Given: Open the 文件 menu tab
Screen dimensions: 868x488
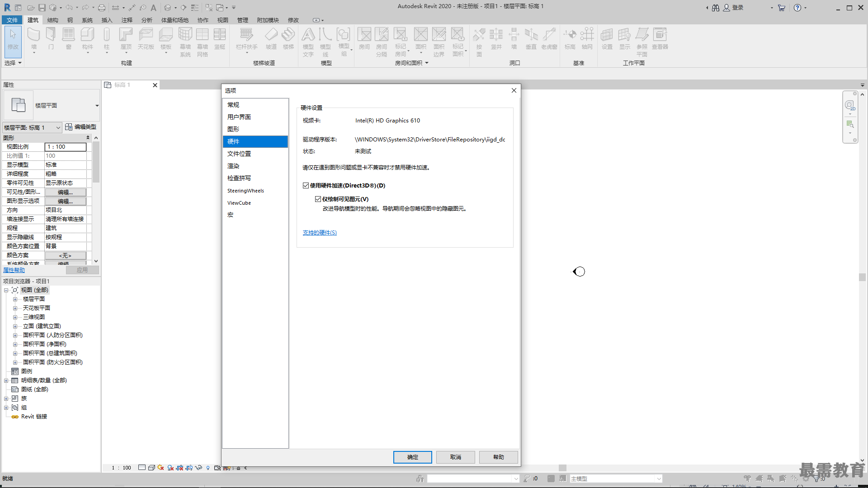Looking at the screenshot, I should (x=12, y=20).
